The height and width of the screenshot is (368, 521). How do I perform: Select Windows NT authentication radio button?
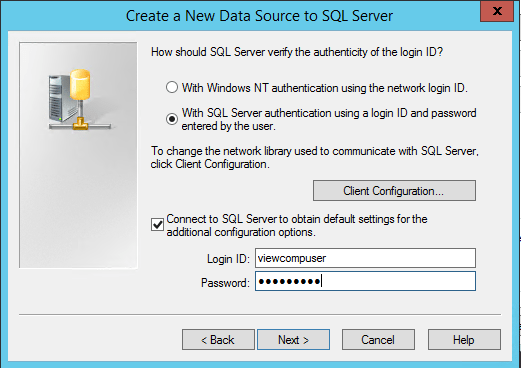(172, 87)
